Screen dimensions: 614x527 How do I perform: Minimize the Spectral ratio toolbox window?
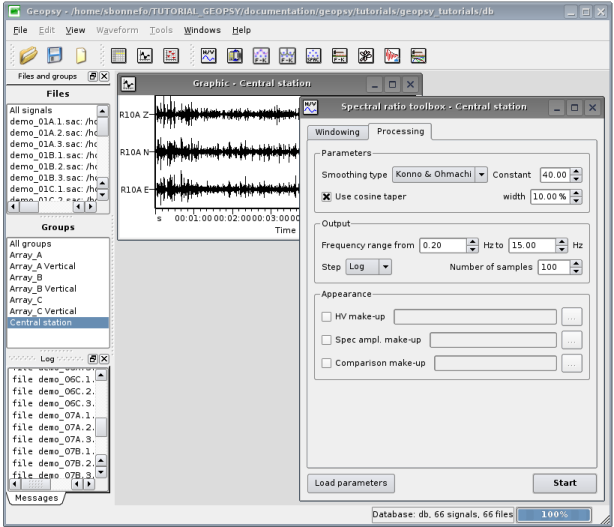click(x=556, y=107)
